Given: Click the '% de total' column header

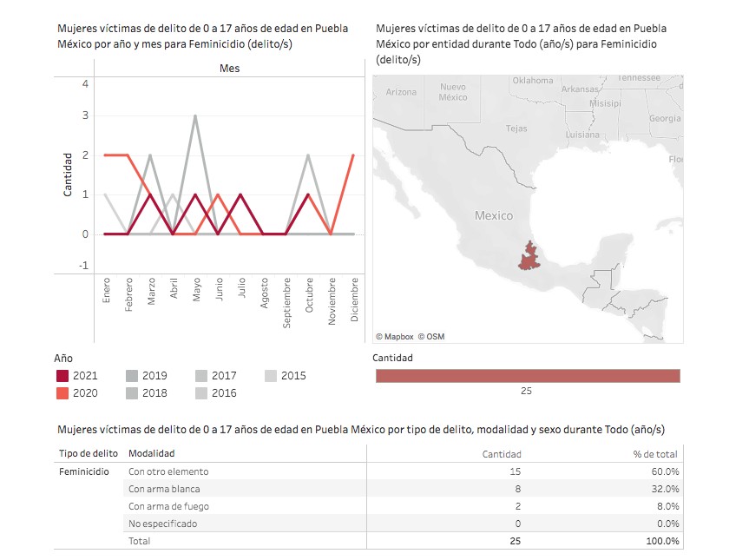Looking at the screenshot, I should point(655,453).
